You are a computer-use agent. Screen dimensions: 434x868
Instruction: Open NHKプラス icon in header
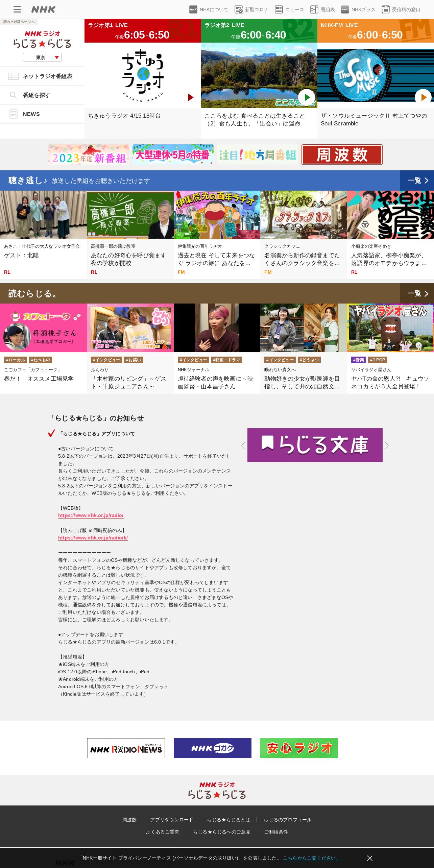tap(345, 9)
